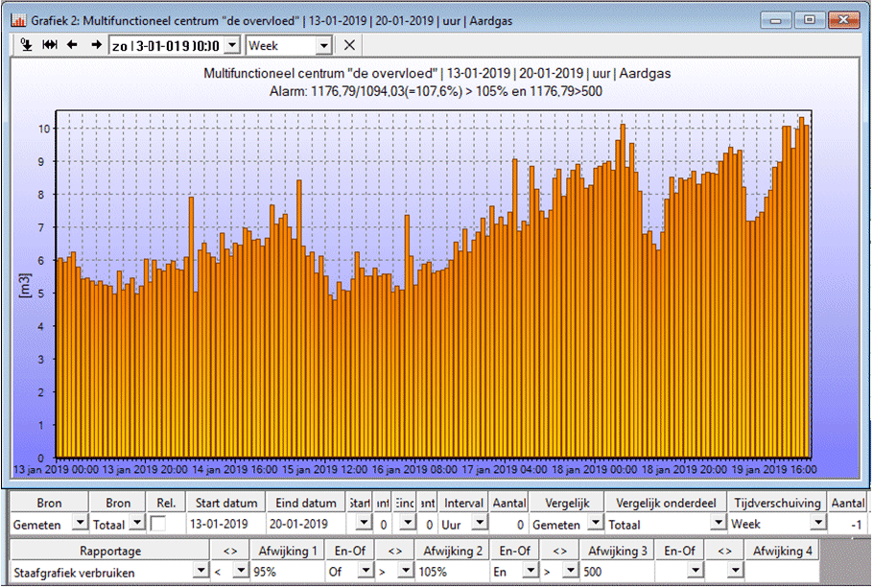Click the Vergelijk onderdeel column header
The width and height of the screenshot is (873, 588).
[666, 503]
